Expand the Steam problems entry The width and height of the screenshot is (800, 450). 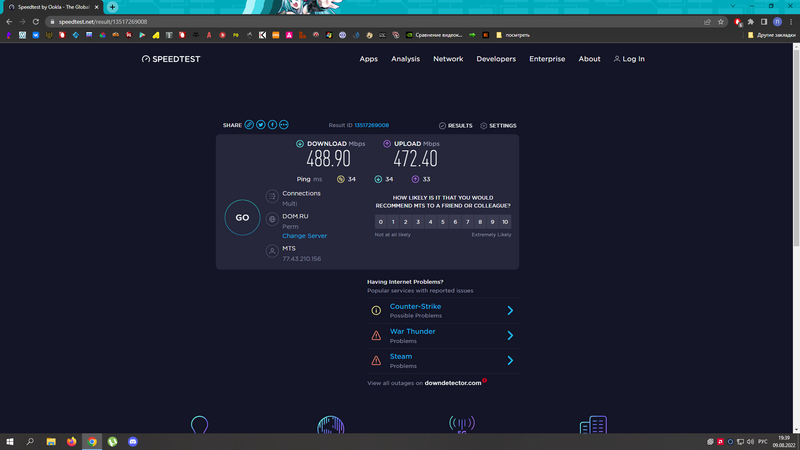click(x=510, y=360)
